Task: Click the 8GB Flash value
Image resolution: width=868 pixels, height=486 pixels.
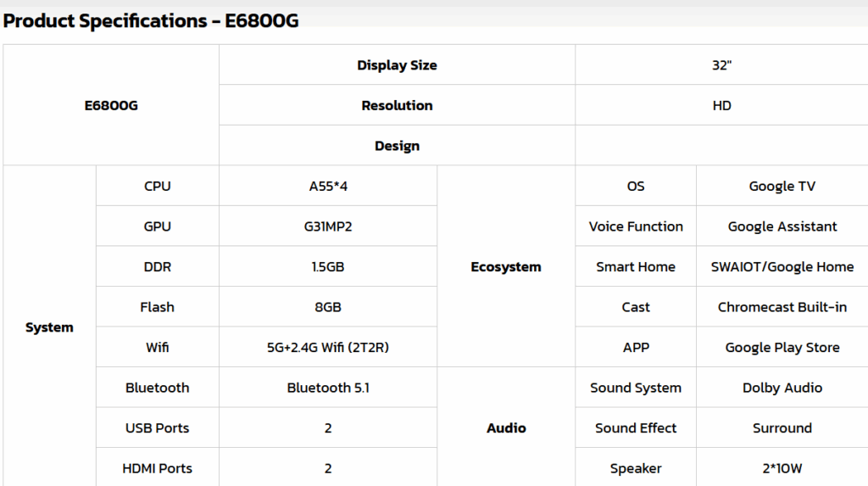Action: [328, 307]
